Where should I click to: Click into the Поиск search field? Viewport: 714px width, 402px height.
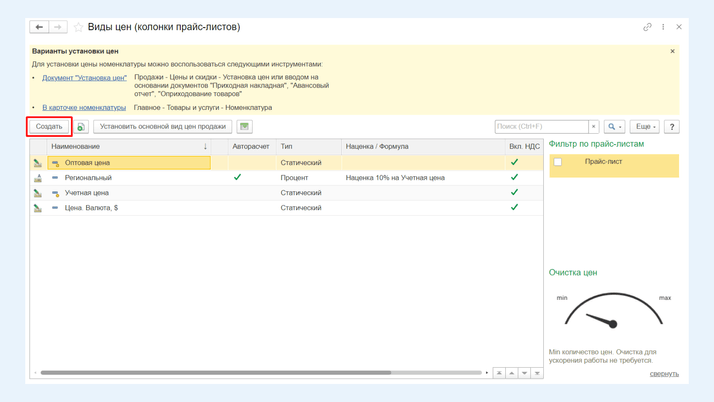(541, 127)
